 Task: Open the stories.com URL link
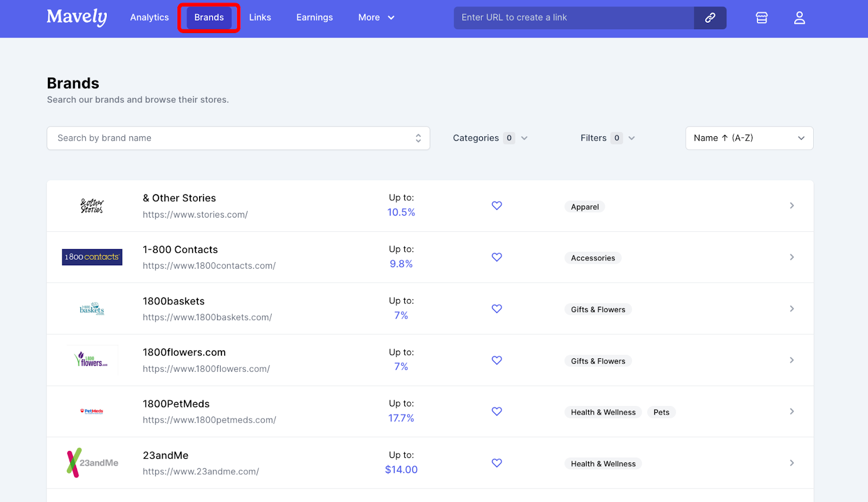[x=195, y=214]
